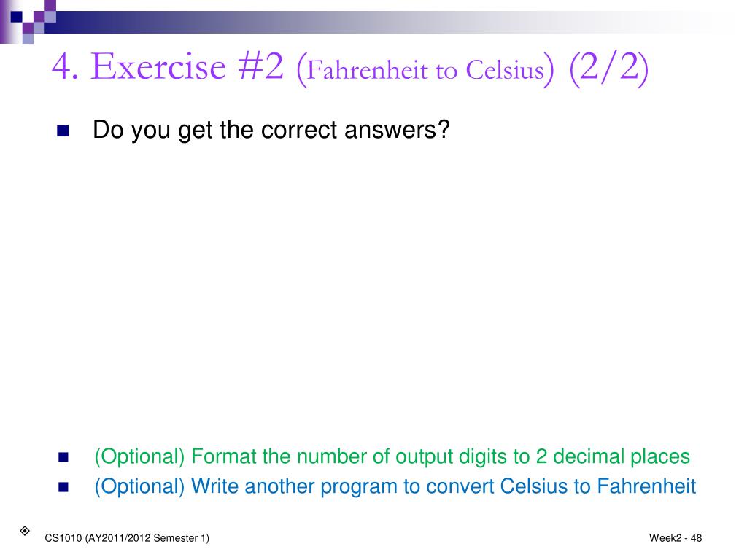Select the "Do you get the correct answers?" text
The width and height of the screenshot is (747, 560).
271,130
